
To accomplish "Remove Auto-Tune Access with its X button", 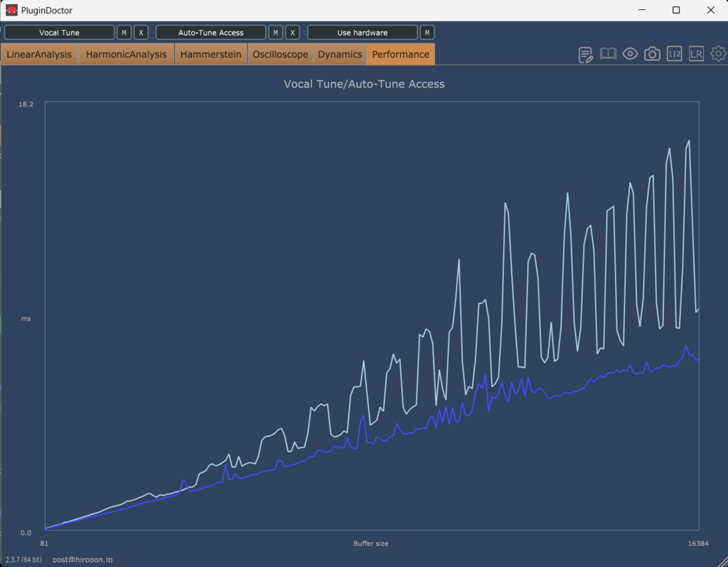I will click(x=292, y=33).
